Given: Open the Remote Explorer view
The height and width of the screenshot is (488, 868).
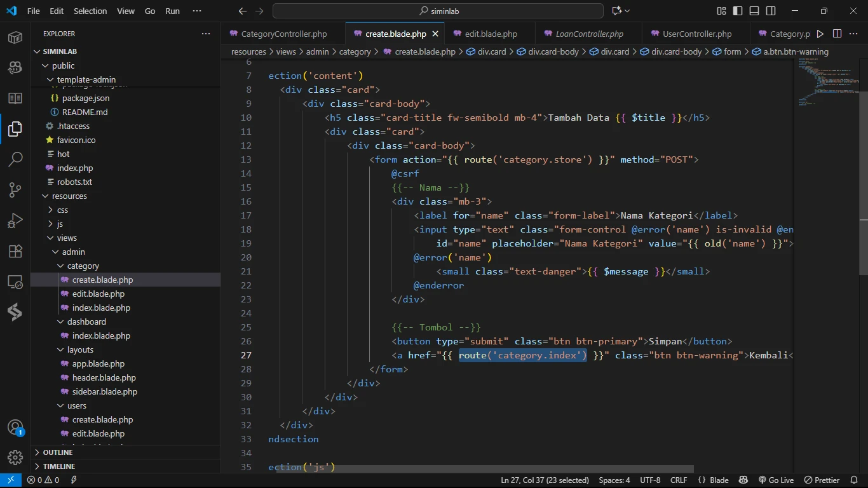Looking at the screenshot, I should (15, 281).
